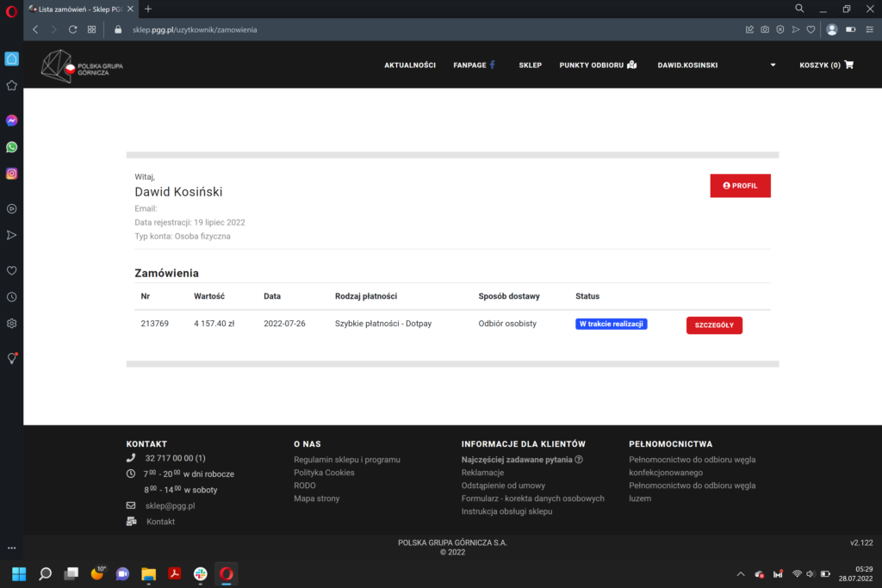Reload the page
The image size is (882, 588).
click(72, 30)
